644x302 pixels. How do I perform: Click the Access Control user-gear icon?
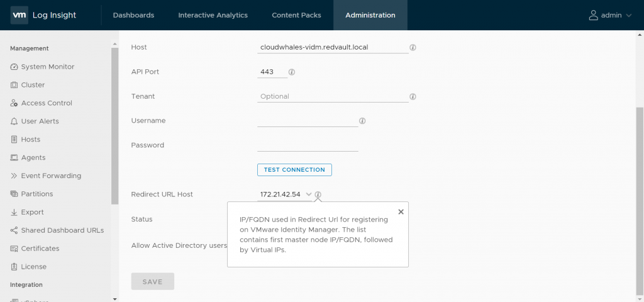[14, 103]
